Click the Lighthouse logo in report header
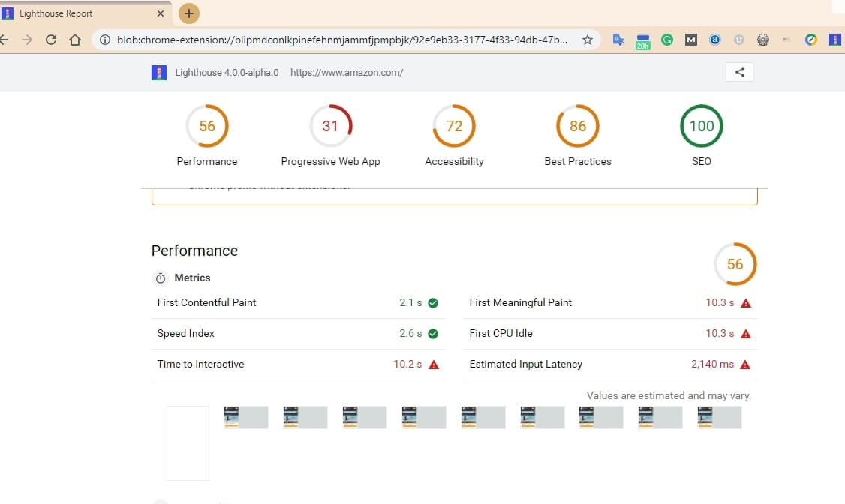Viewport: 845px width, 504px height. pos(159,73)
